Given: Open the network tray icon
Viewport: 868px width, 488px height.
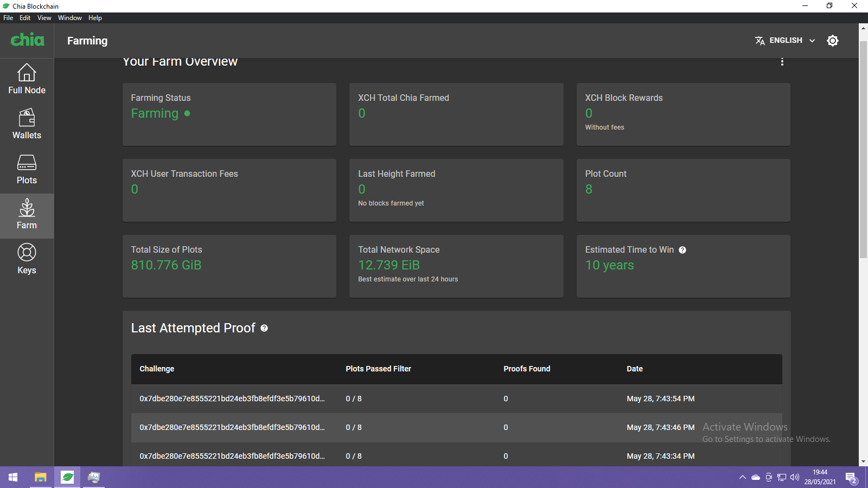Looking at the screenshot, I should click(782, 477).
